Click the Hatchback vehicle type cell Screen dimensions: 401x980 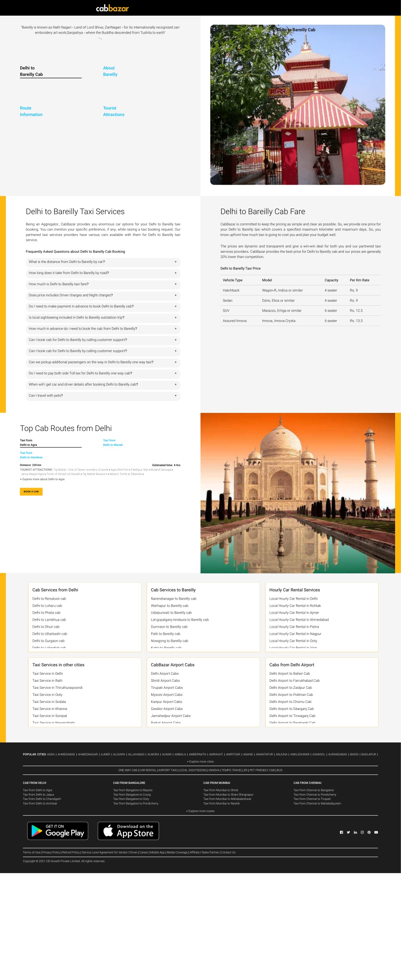(x=231, y=290)
